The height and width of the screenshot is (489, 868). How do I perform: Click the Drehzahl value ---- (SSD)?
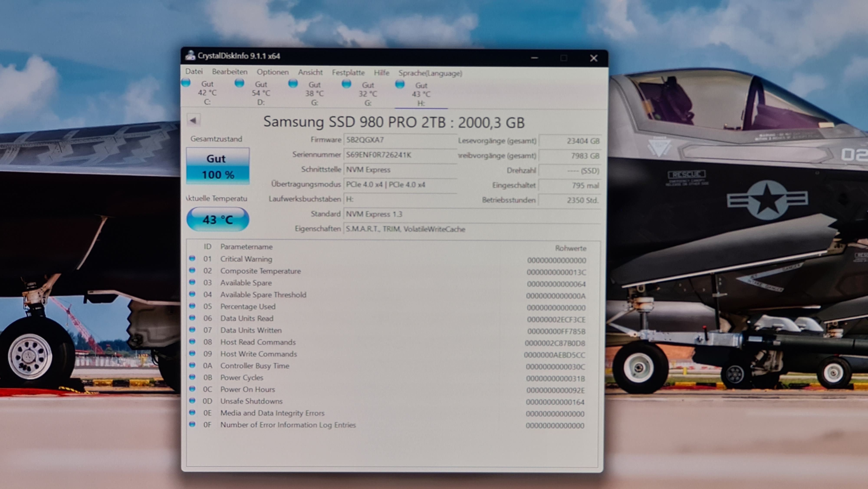[x=570, y=171]
